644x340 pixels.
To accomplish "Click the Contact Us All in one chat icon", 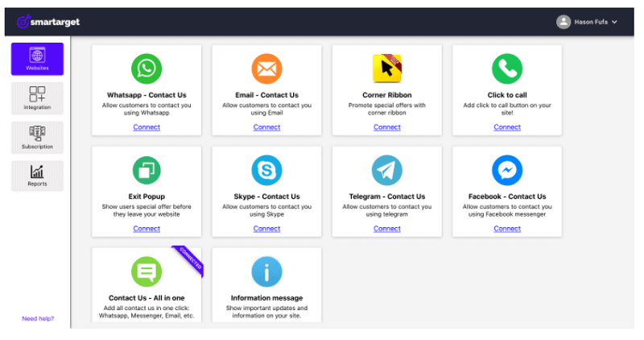I will coord(147,272).
